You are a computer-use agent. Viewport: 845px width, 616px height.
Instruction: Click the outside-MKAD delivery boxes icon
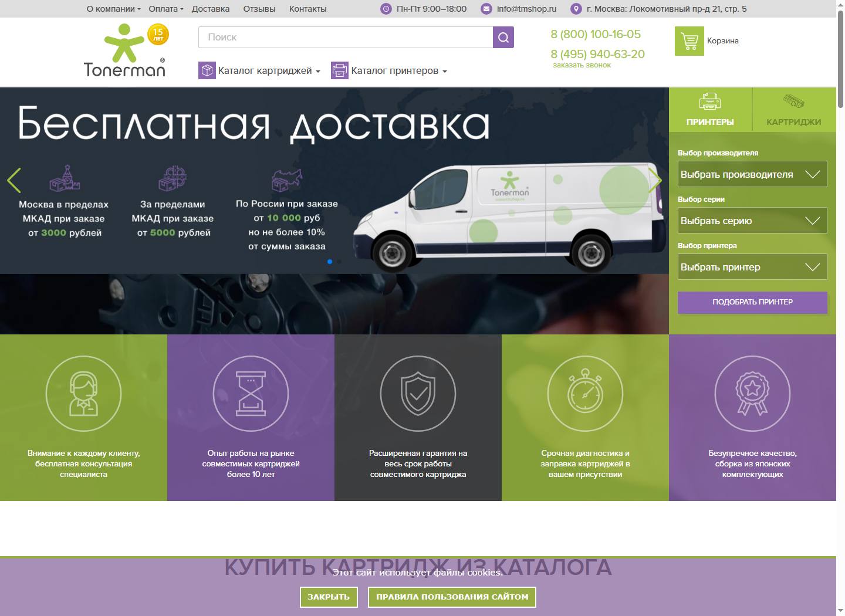coord(173,178)
